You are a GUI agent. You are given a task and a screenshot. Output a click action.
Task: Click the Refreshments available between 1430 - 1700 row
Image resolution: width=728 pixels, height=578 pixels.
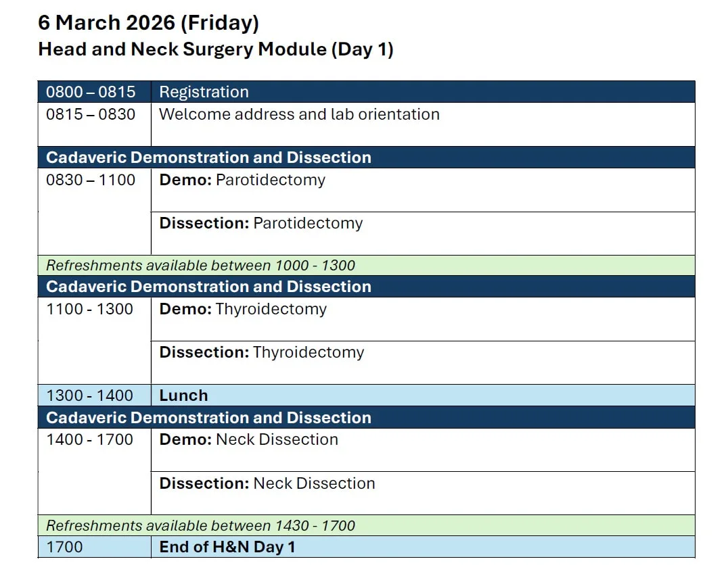pyautogui.click(x=366, y=525)
